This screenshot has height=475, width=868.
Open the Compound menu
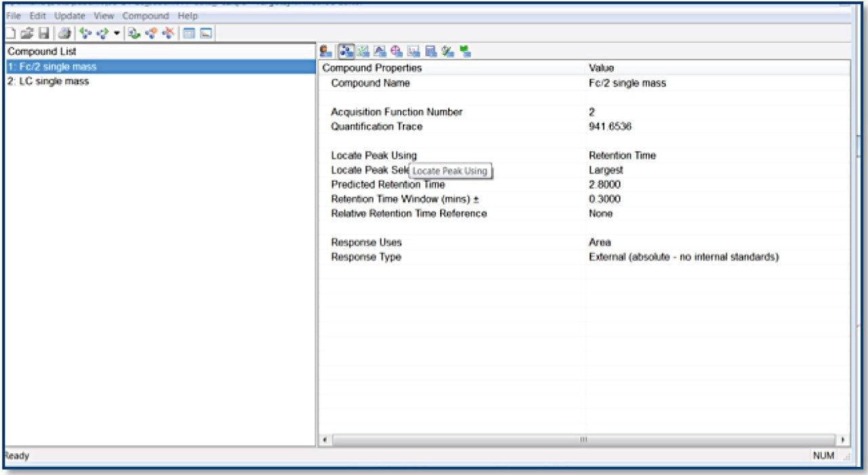pos(145,16)
